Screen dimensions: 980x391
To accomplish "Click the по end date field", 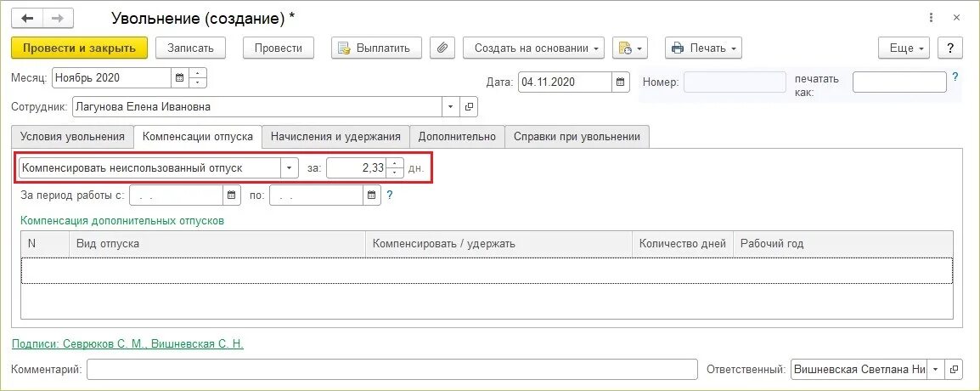I will [317, 195].
